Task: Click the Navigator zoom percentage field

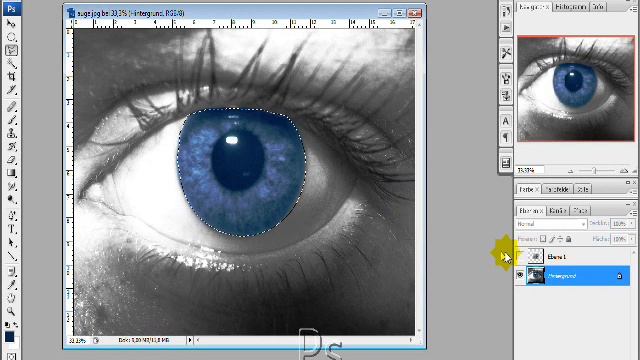Action: pos(530,170)
